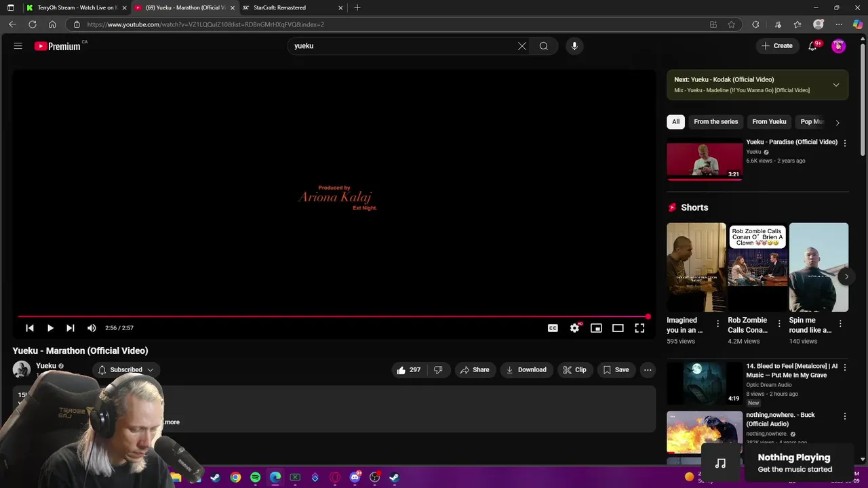Skip to previous video in player
The width and height of the screenshot is (868, 488).
pos(30,328)
